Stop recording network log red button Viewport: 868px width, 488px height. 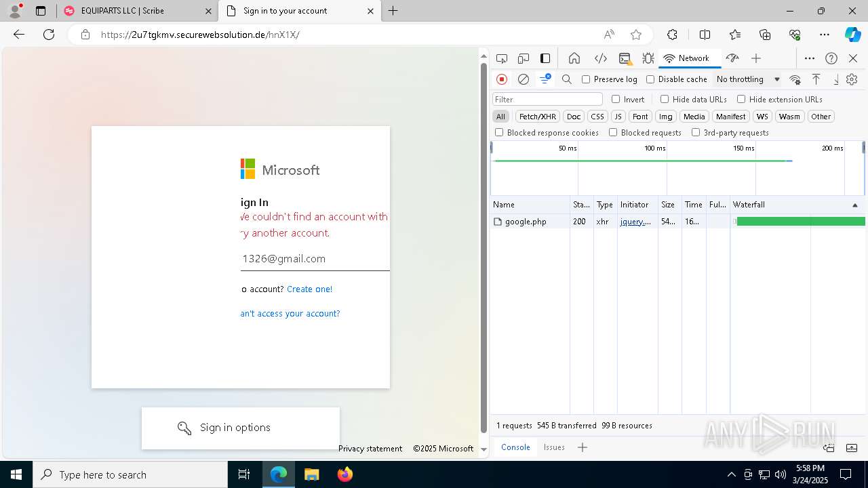tap(502, 79)
